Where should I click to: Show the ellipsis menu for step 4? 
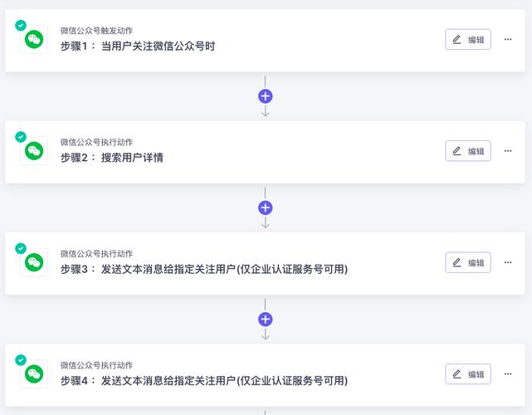tap(508, 373)
